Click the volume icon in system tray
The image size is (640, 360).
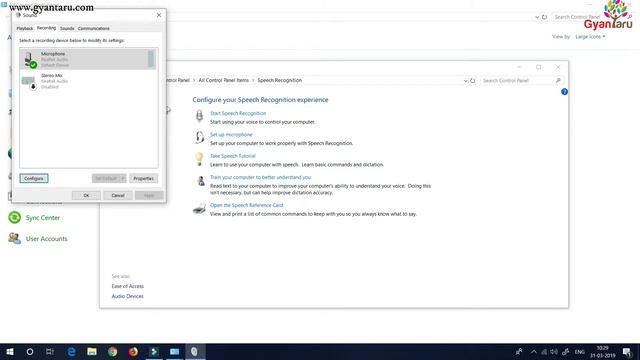point(554,352)
